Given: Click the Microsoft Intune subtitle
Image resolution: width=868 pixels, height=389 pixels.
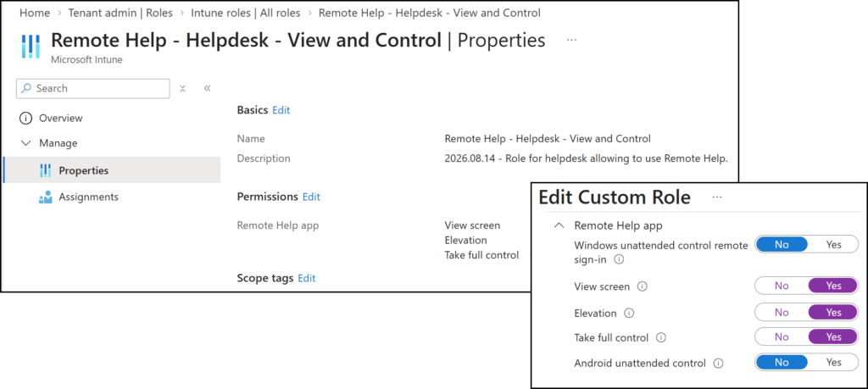Looking at the screenshot, I should click(x=86, y=60).
